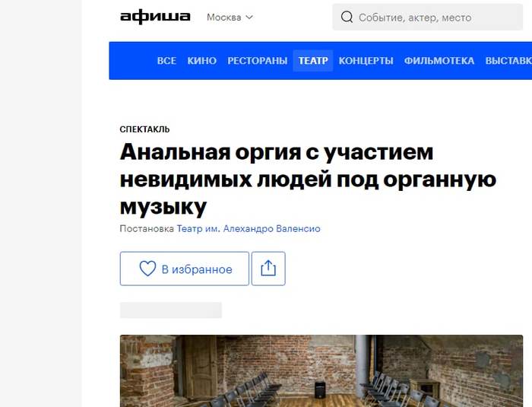Focus the Событие, актер, место search field
Viewport: 532px width, 407px height.
point(427,17)
